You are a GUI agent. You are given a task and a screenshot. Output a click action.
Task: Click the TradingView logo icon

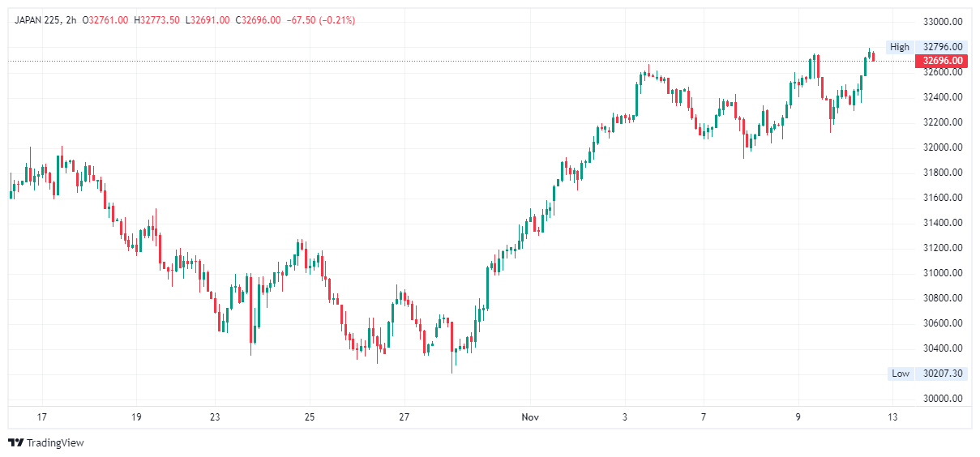pos(15,442)
